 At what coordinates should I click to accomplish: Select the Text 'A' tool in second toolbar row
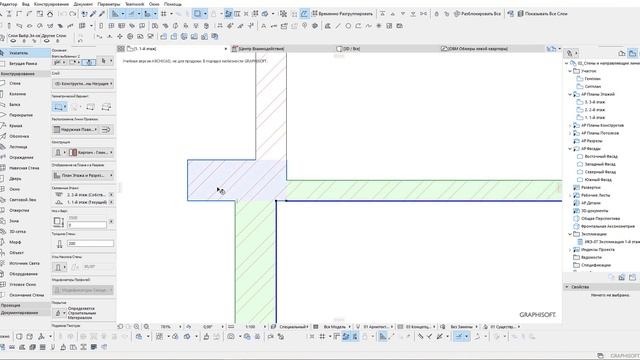pyautogui.click(x=264, y=26)
